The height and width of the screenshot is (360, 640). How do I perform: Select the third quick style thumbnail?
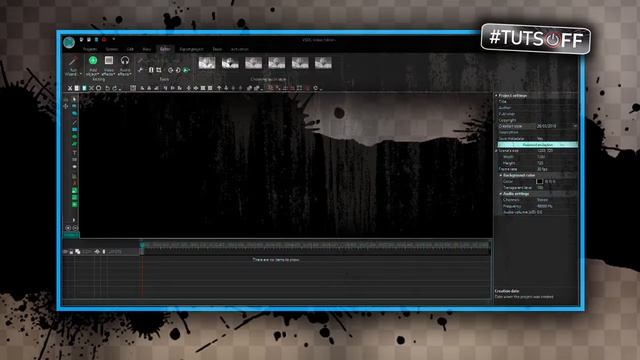(x=253, y=63)
